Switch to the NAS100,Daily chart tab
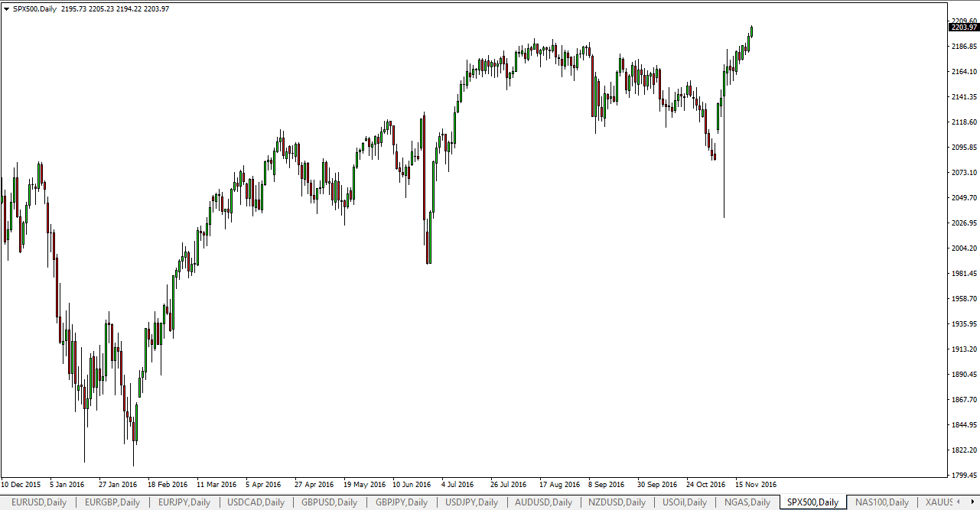This screenshot has width=980, height=510. tap(881, 502)
